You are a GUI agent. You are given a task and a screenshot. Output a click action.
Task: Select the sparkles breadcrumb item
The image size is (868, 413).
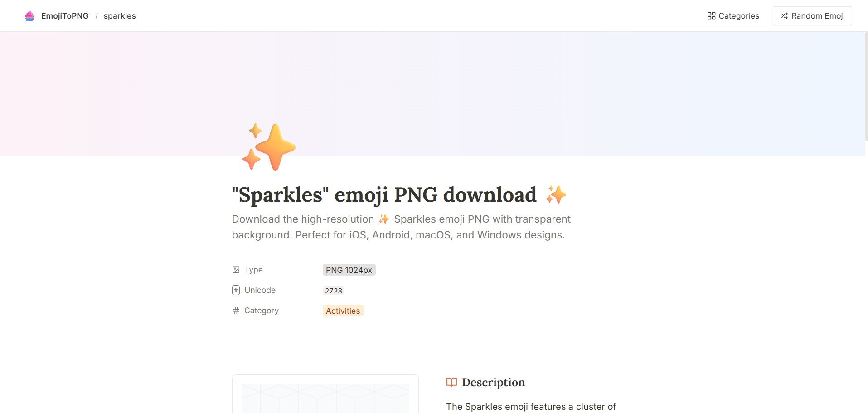click(x=119, y=15)
